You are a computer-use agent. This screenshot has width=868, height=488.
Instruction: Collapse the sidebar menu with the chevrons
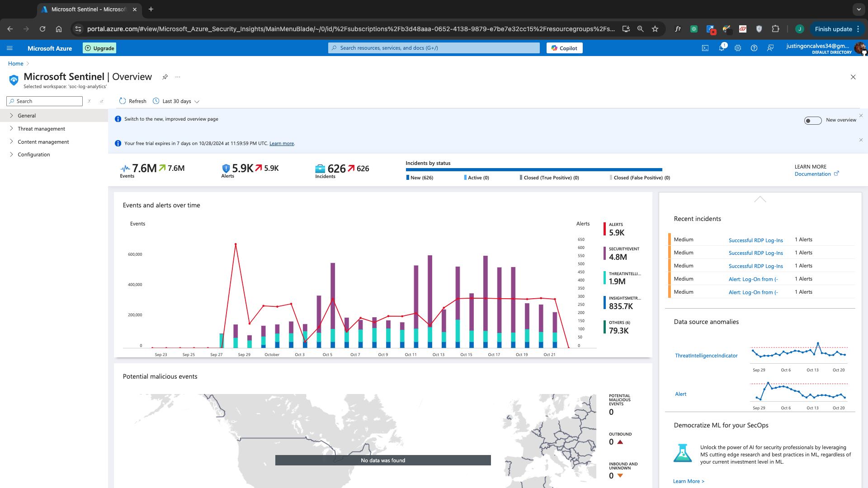click(102, 101)
